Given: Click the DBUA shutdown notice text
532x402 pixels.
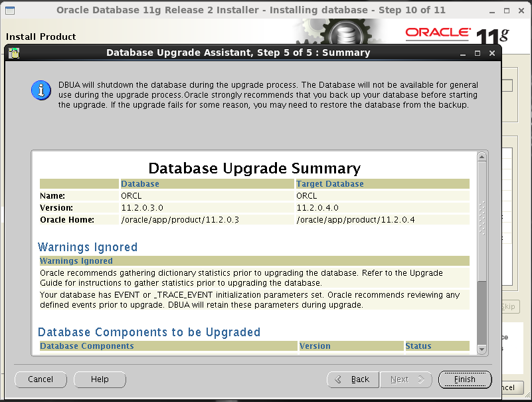Looking at the screenshot, I should coord(268,95).
